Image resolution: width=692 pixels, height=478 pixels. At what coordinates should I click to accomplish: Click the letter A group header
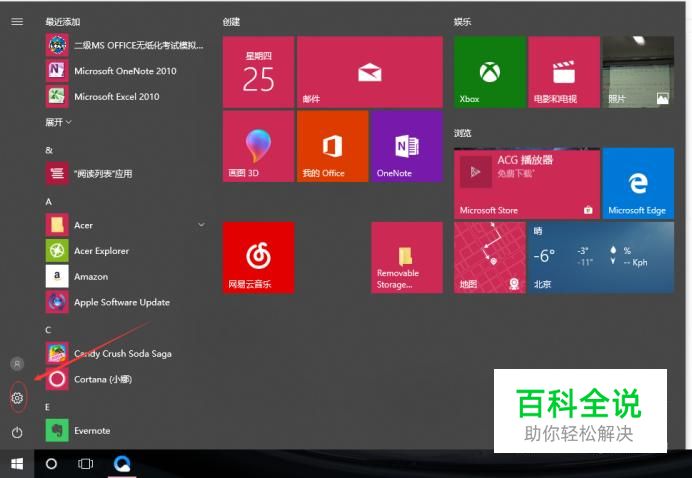click(x=49, y=202)
